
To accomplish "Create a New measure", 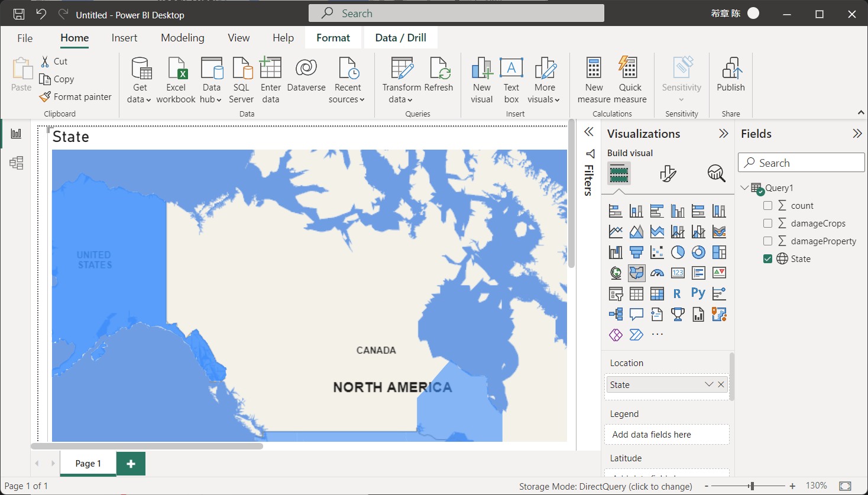I will [x=594, y=80].
